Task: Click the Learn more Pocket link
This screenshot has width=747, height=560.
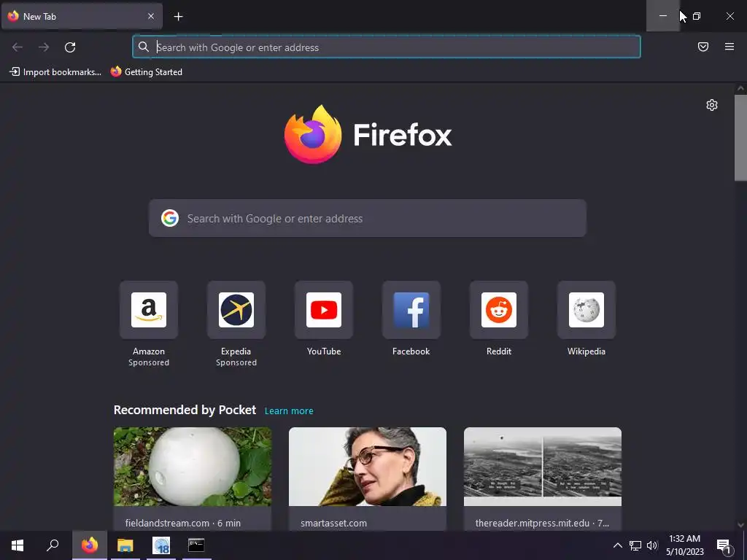Action: pyautogui.click(x=289, y=411)
